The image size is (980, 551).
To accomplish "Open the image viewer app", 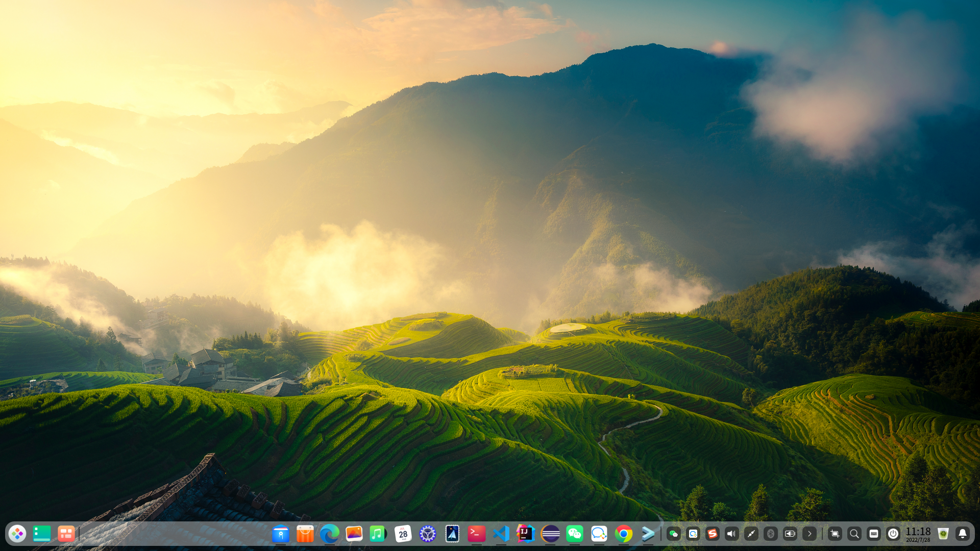I will click(354, 534).
